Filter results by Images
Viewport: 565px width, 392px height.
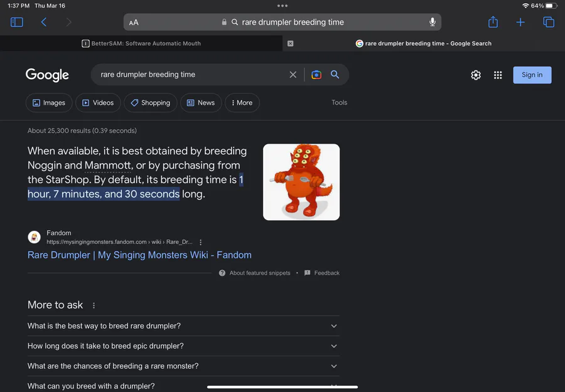(49, 103)
